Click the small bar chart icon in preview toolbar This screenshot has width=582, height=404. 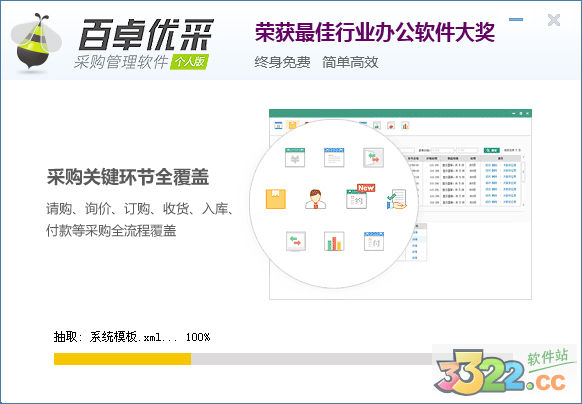(x=405, y=126)
